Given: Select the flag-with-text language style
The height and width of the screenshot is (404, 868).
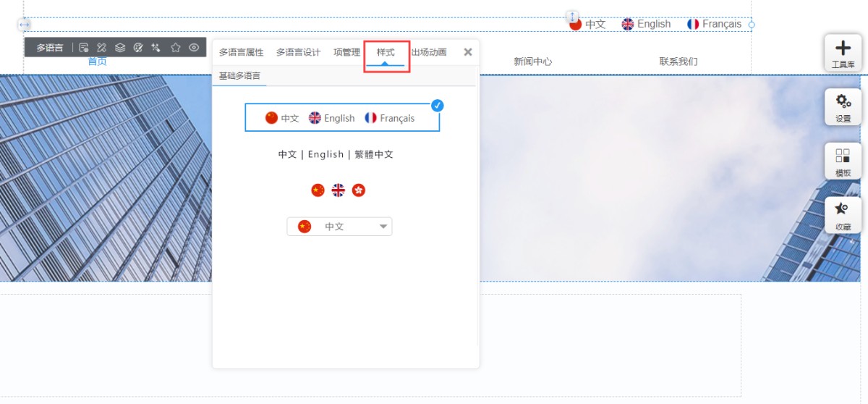Looking at the screenshot, I should [342, 118].
